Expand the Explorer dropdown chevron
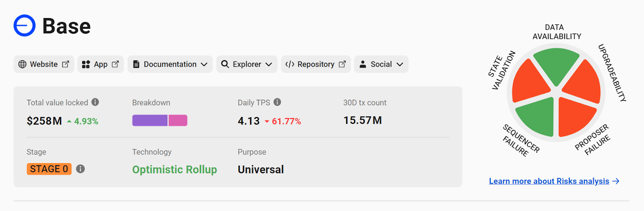 (269, 64)
